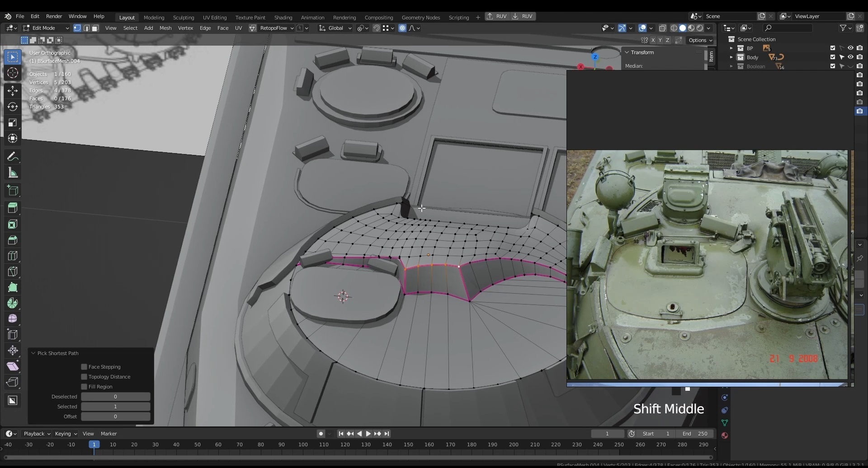The height and width of the screenshot is (468, 868).
Task: Toggle Body collection exclude checkbox
Action: 833,57
